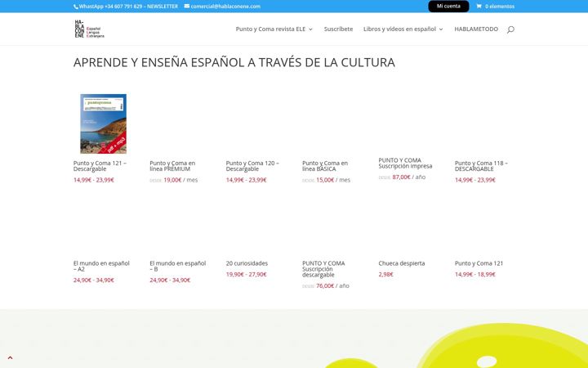This screenshot has height=368, width=588.
Task: Open the Punto y Coma 121 cover thumbnail
Action: [103, 123]
